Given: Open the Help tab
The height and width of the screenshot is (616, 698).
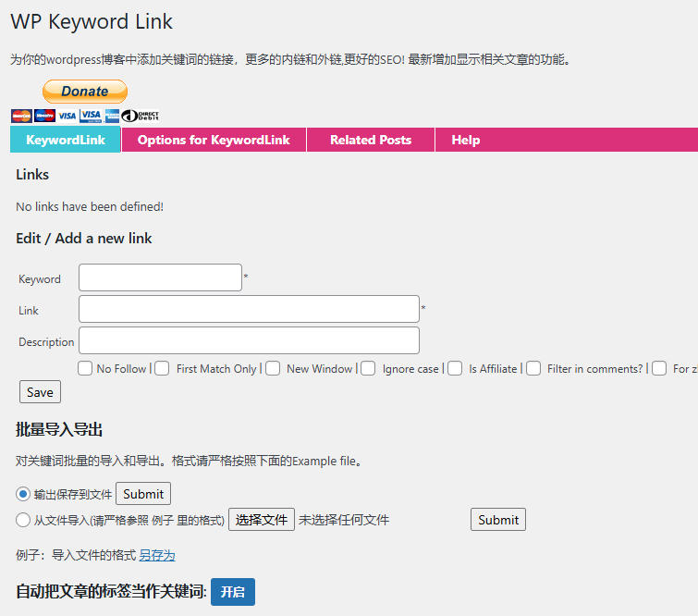Looking at the screenshot, I should click(465, 140).
